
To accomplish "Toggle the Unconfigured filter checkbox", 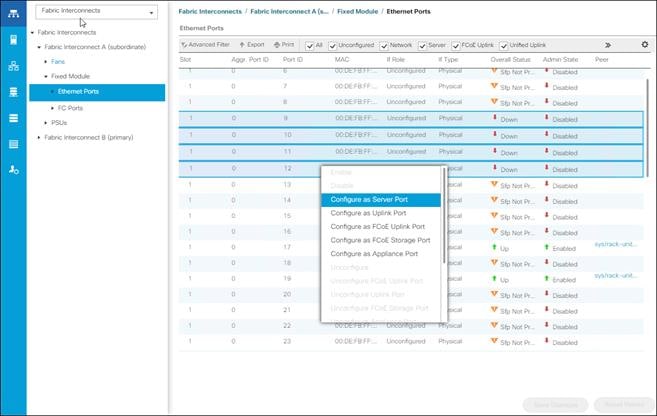I will 333,46.
